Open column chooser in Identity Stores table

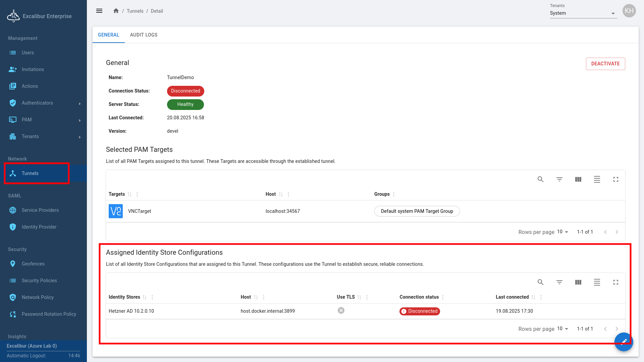click(x=578, y=282)
